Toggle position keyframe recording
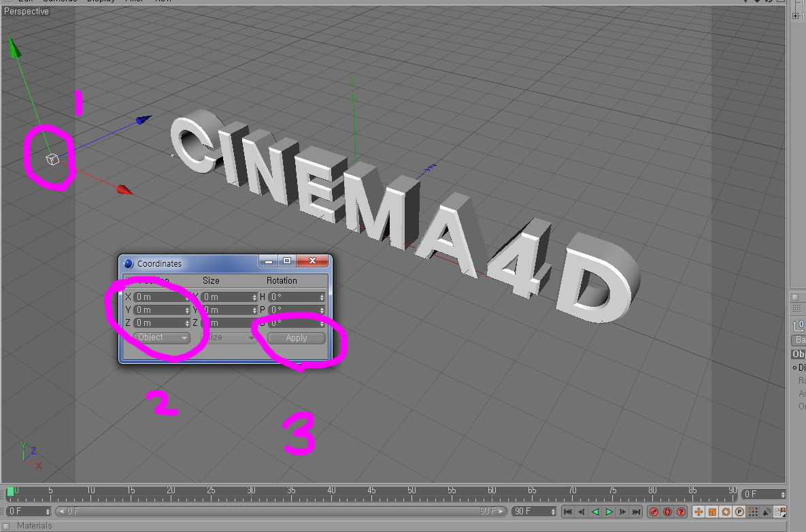806x532 pixels. (699, 512)
